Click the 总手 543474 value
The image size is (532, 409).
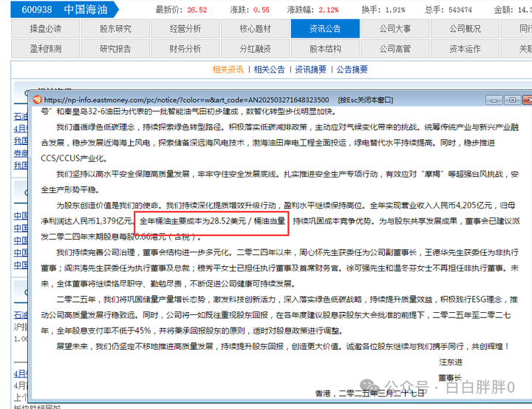coord(460,10)
